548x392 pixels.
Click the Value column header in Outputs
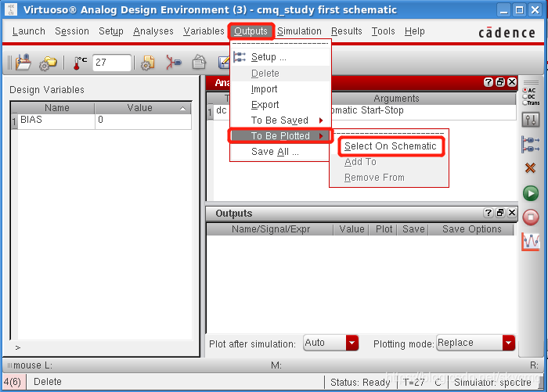click(x=352, y=229)
